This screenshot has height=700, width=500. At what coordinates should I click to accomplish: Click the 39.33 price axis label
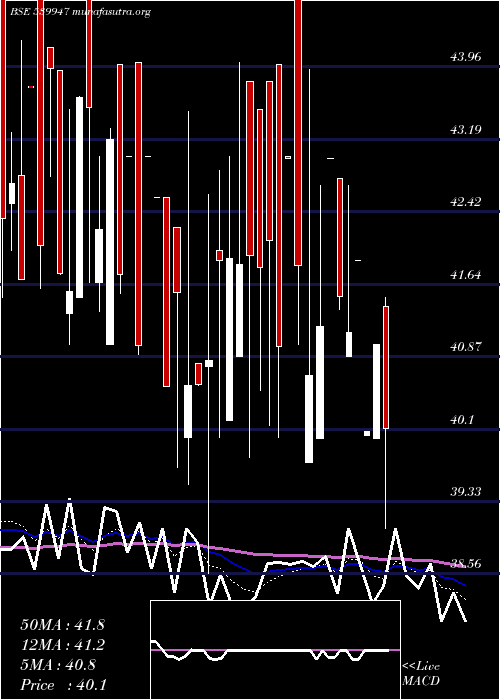(x=466, y=492)
